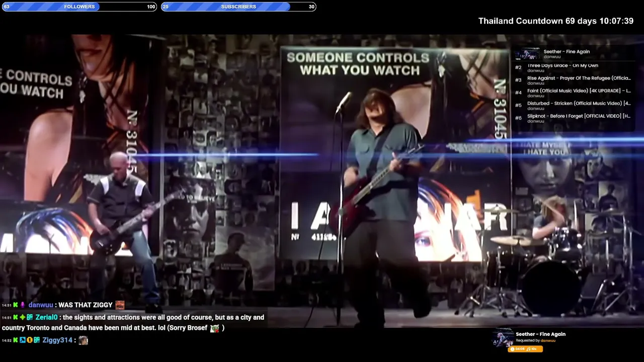This screenshot has width=644, height=362.
Task: Open the Seether thumbnail atop the song queue
Action: [x=526, y=53]
